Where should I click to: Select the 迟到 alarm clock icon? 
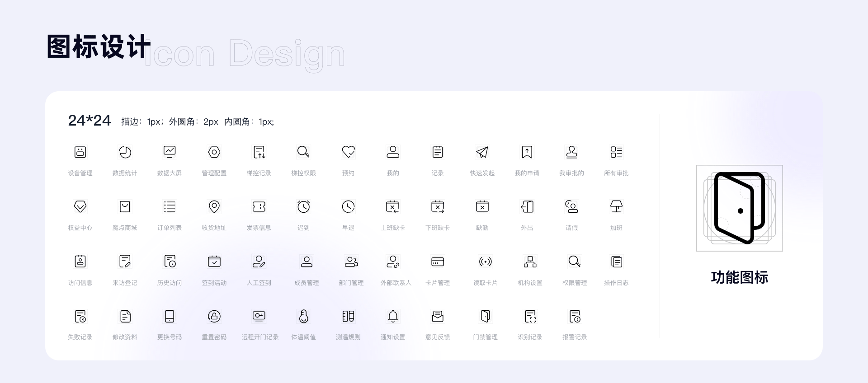[x=303, y=207]
